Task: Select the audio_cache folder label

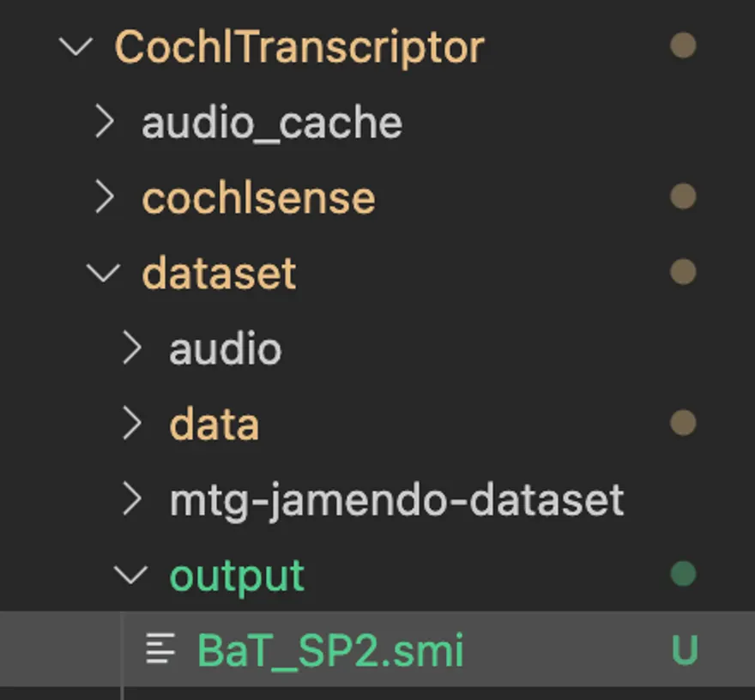Action: coord(271,123)
